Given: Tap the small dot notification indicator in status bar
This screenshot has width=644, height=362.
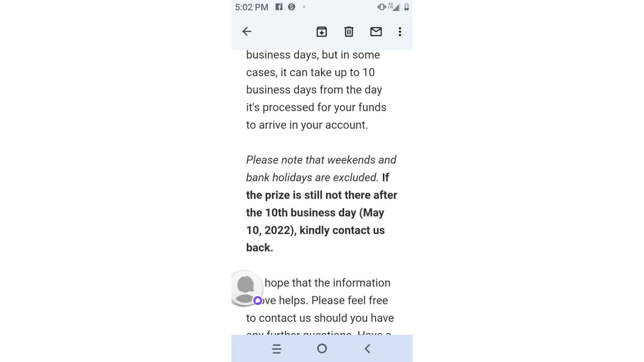Looking at the screenshot, I should pos(304,7).
